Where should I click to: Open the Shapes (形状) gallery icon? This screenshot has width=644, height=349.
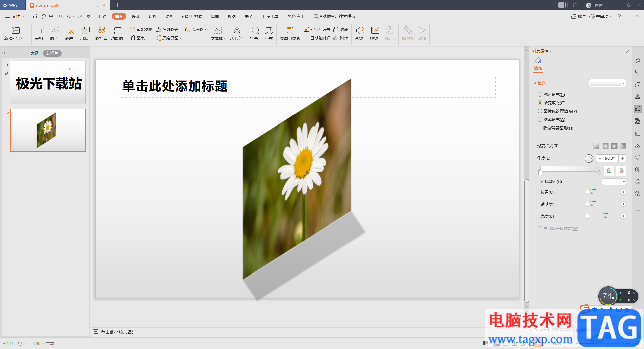[86, 31]
